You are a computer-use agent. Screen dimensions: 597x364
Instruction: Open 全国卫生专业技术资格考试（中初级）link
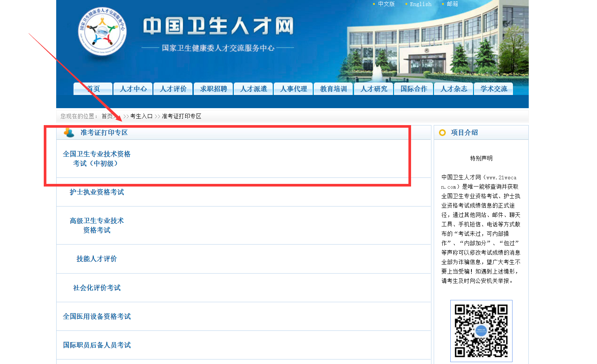click(97, 159)
